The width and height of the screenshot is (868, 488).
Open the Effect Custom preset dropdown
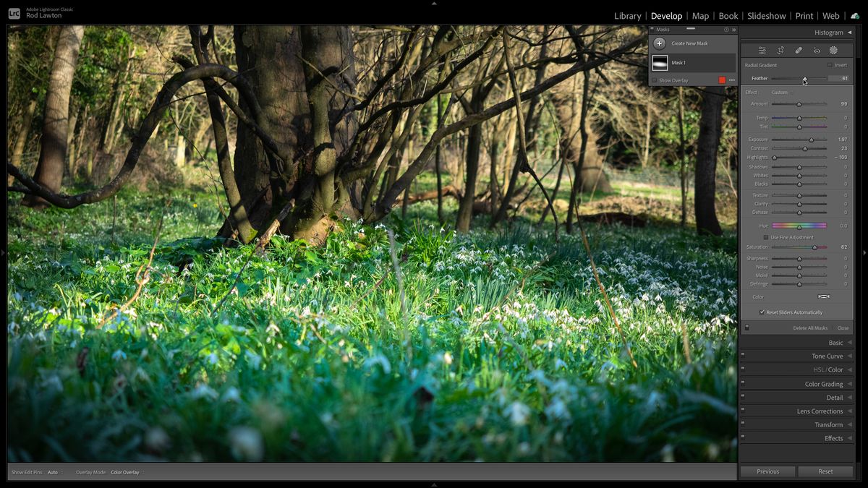coord(781,92)
